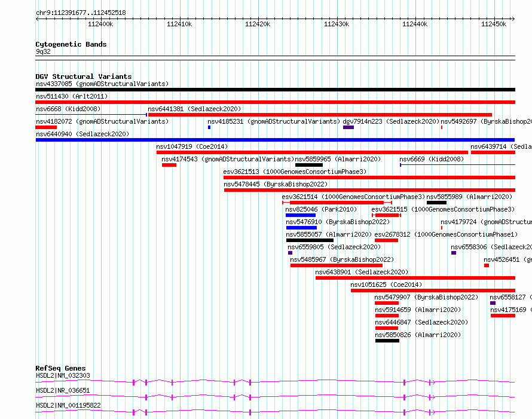Click the Cytogenetic Bands track title
Screen dimensions: 532x419
click(71, 44)
